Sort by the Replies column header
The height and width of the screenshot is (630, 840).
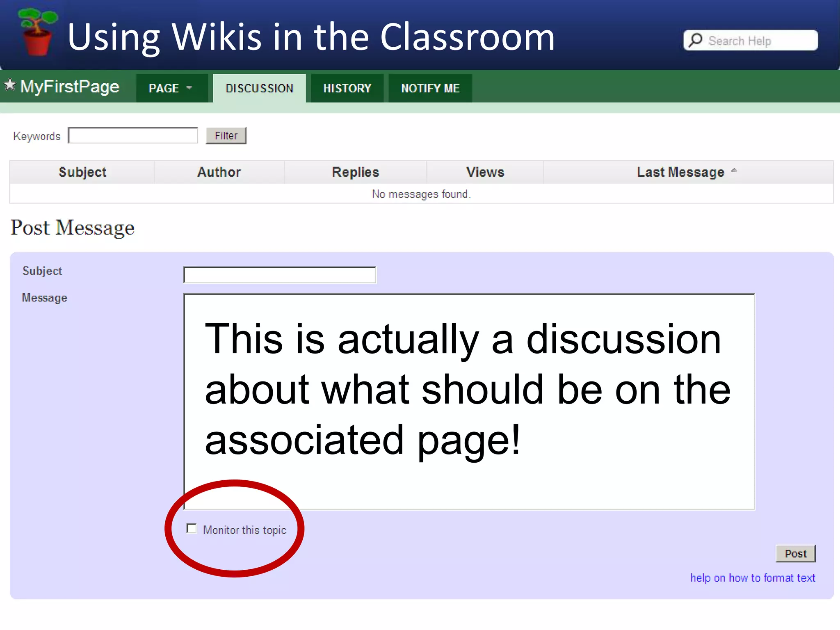click(355, 172)
